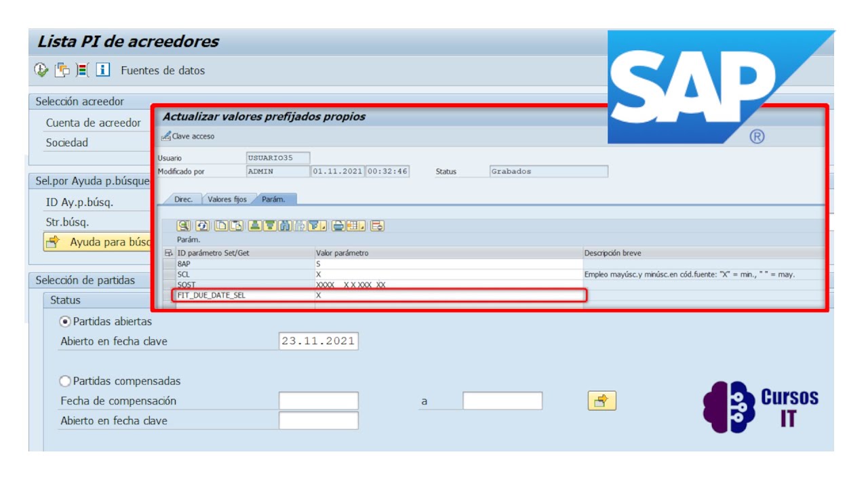Select the row marker of FIT_DUE_DATE_SEL row
Viewport: 868px width, 488px height.
click(x=169, y=296)
